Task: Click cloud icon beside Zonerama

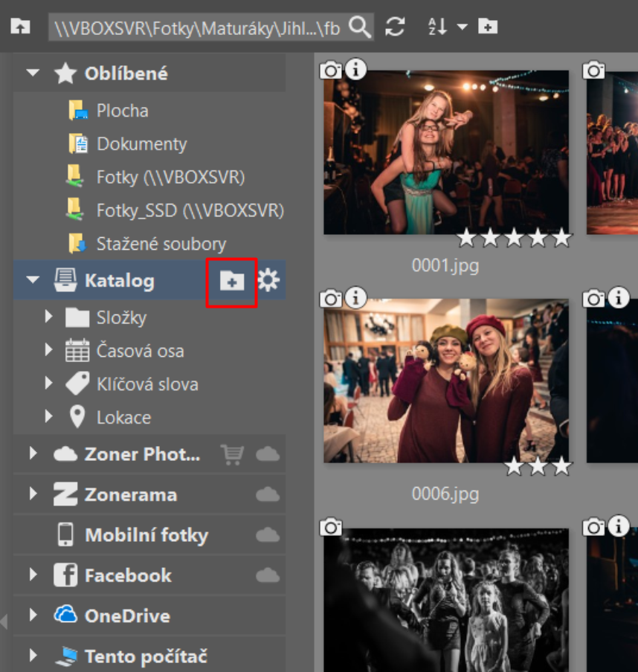Action: [x=268, y=494]
